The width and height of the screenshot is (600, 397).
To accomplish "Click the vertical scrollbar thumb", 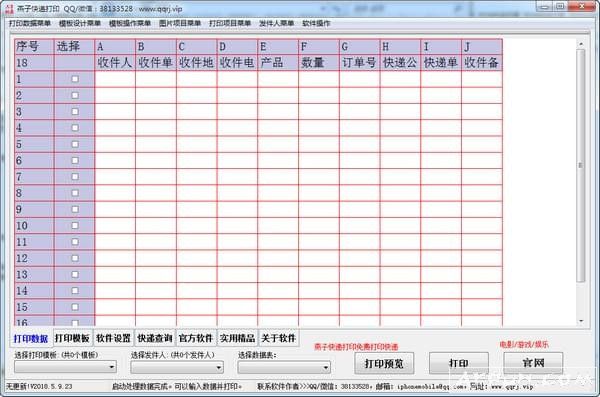I will point(581,165).
